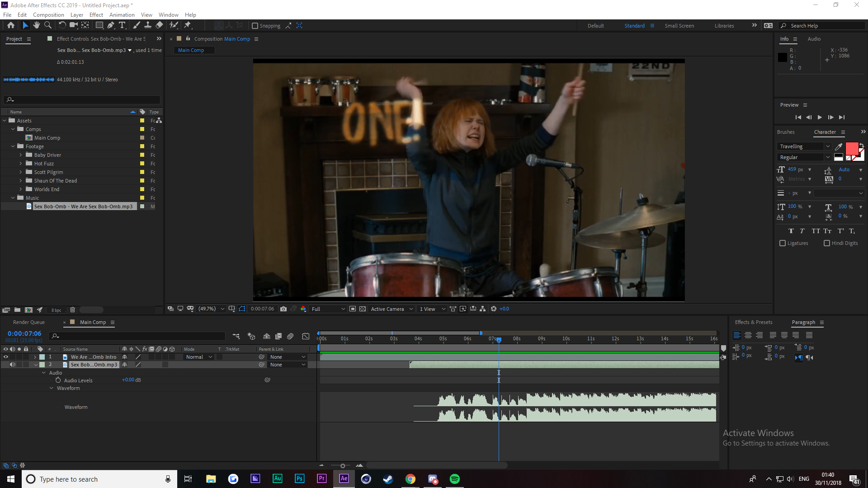This screenshot has height=488, width=868.
Task: Play the preview
Action: [820, 117]
